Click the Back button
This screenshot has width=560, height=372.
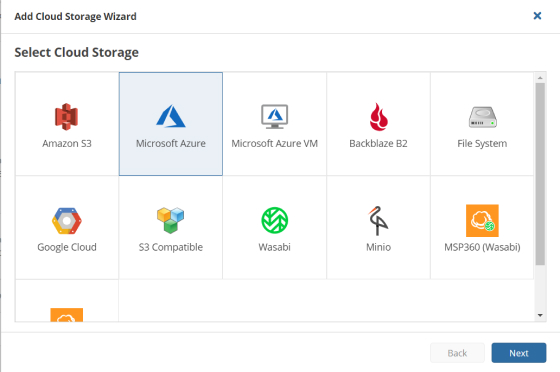click(x=457, y=353)
